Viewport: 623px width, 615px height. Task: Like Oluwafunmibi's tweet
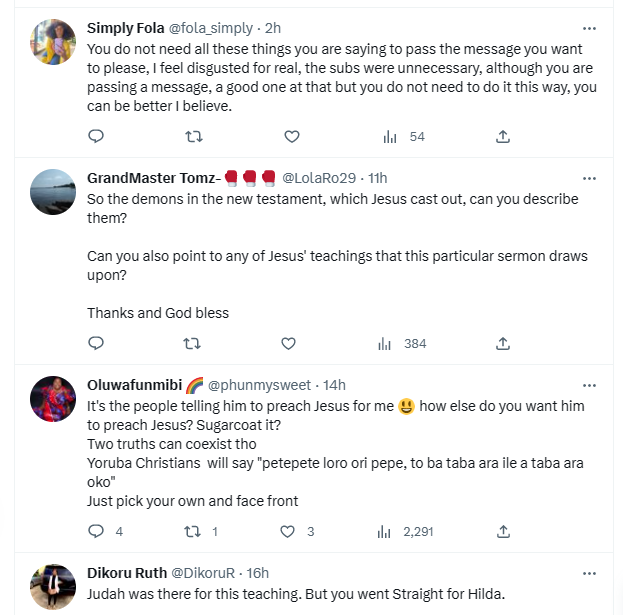[x=288, y=532]
